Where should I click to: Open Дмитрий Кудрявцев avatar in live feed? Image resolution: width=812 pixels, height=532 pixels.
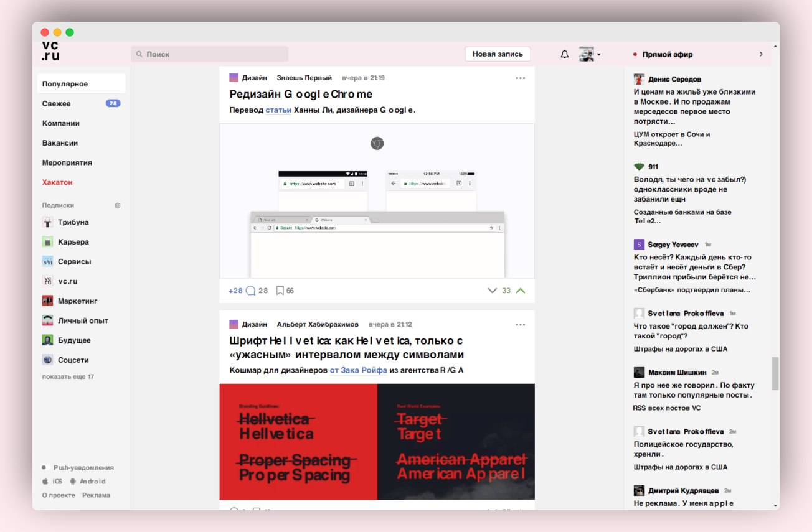(x=639, y=490)
